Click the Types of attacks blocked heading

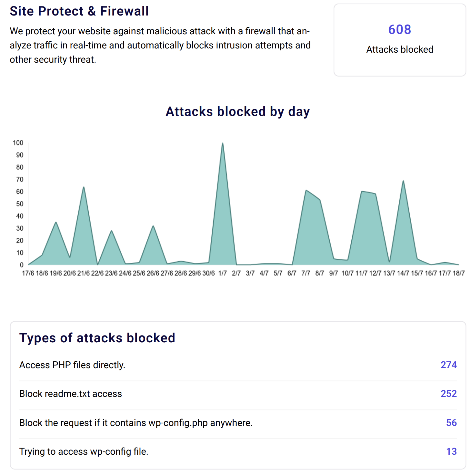(97, 338)
